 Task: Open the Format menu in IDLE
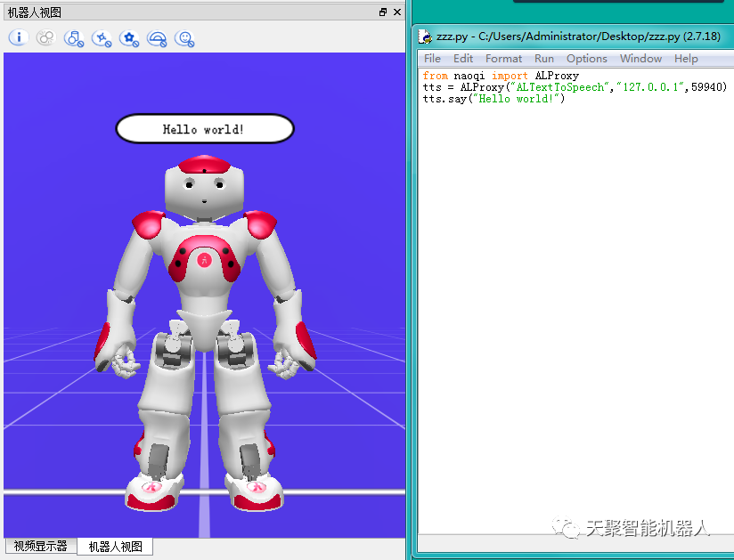coord(503,59)
